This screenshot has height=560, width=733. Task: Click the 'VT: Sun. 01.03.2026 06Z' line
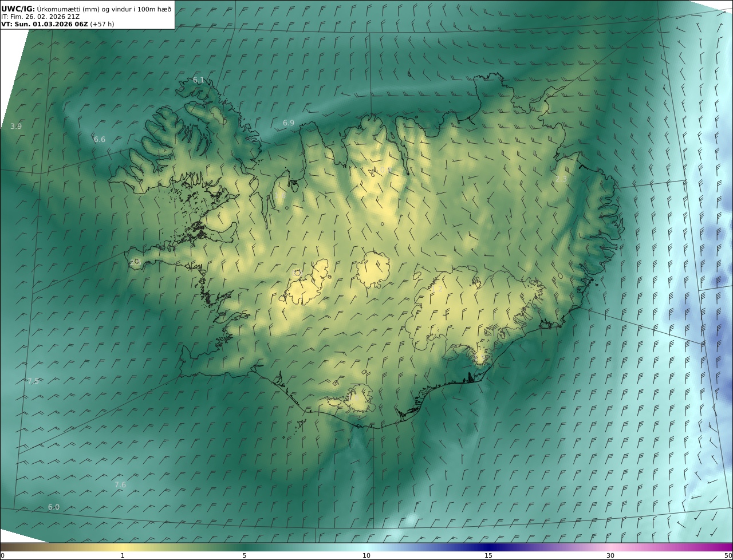point(57,24)
